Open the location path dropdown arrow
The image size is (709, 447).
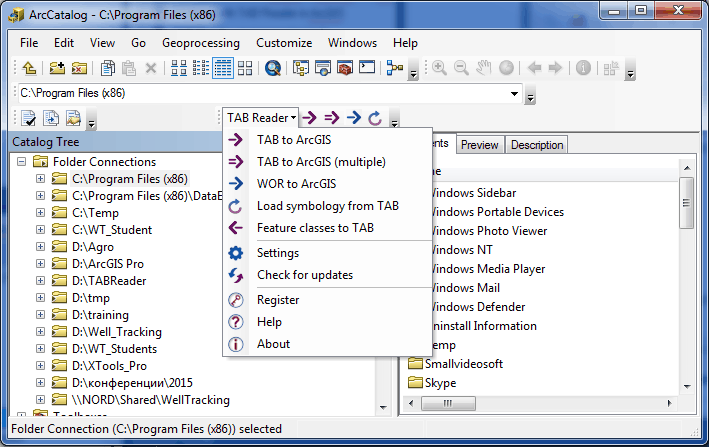[514, 94]
